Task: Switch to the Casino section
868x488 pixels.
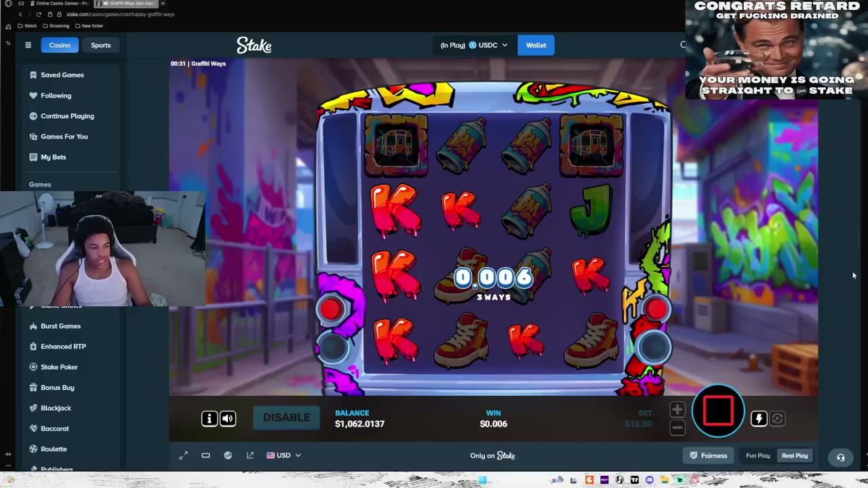Action: pos(60,45)
